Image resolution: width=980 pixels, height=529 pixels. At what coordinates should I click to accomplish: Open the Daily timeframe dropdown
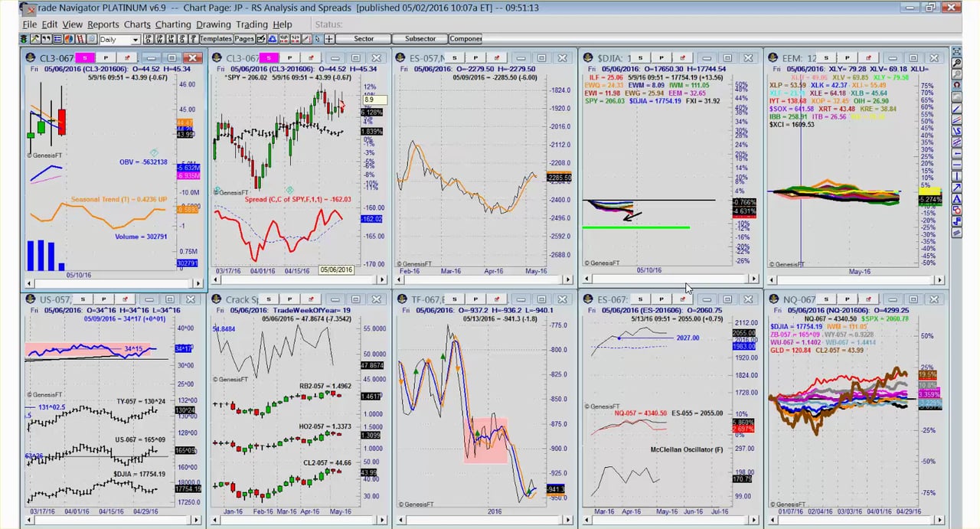(135, 40)
